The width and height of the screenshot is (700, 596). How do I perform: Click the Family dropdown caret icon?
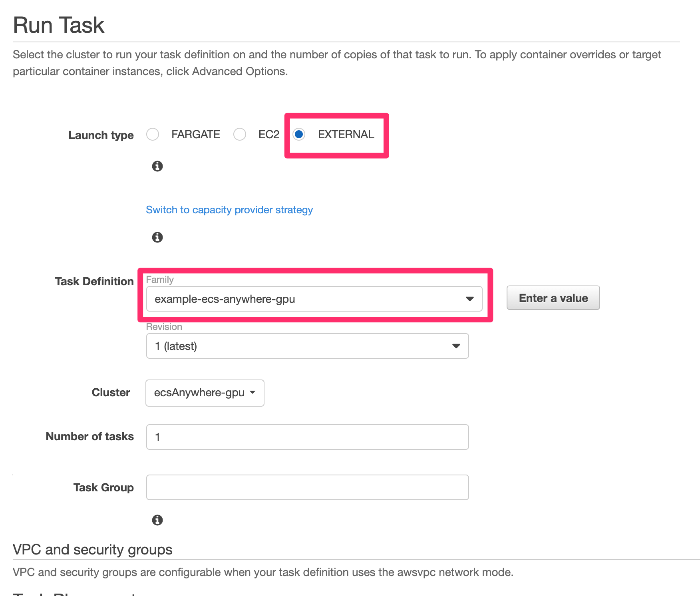(x=471, y=298)
